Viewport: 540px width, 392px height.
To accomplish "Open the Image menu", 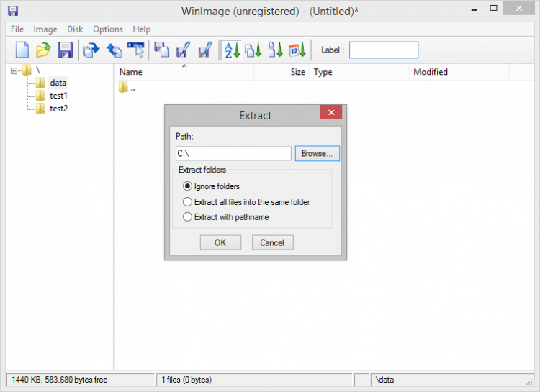I will [x=45, y=29].
